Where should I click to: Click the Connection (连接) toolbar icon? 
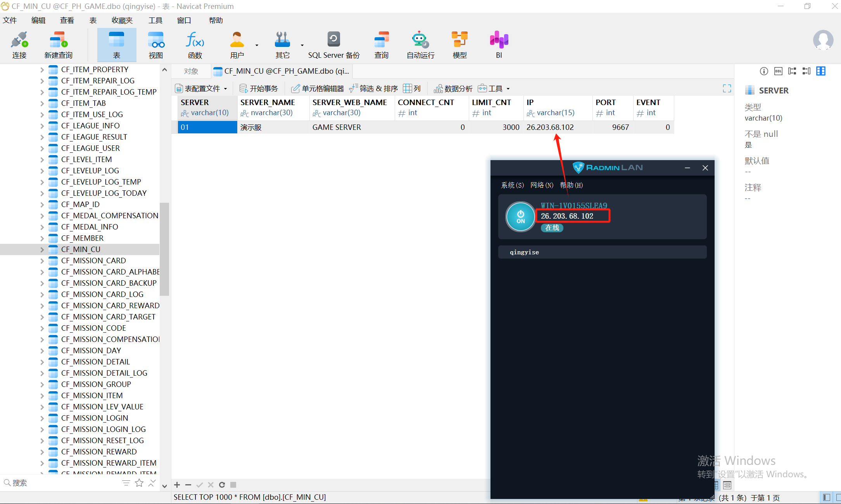(x=19, y=45)
